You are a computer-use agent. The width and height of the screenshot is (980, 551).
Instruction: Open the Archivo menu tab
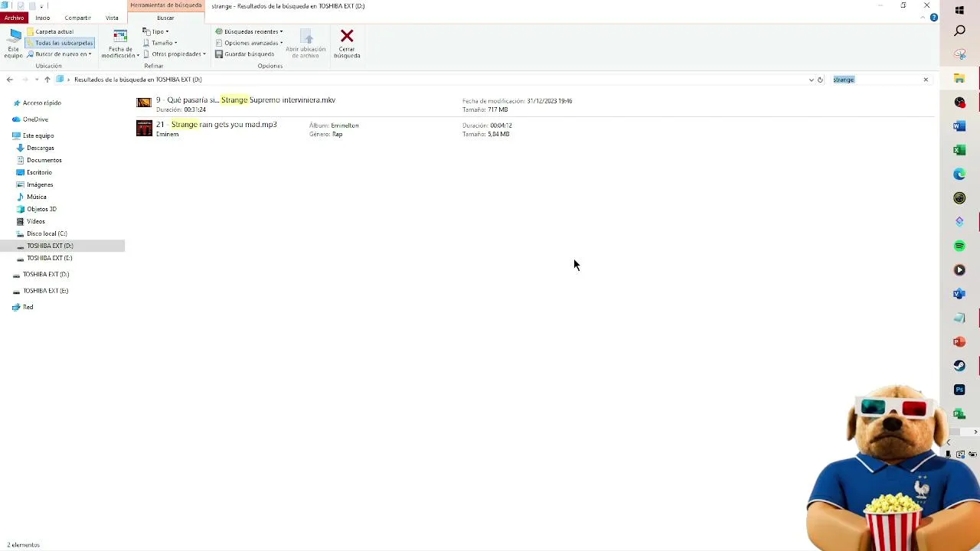point(14,18)
